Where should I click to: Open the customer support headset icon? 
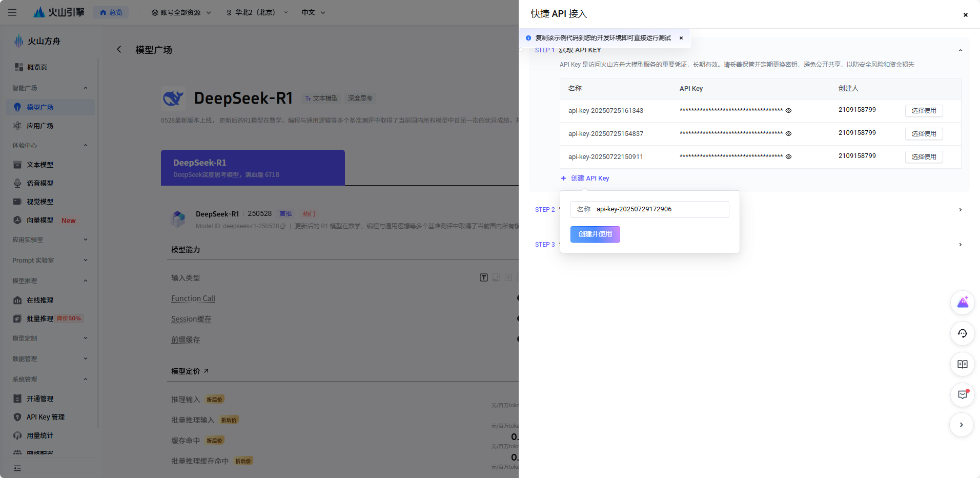coord(962,333)
